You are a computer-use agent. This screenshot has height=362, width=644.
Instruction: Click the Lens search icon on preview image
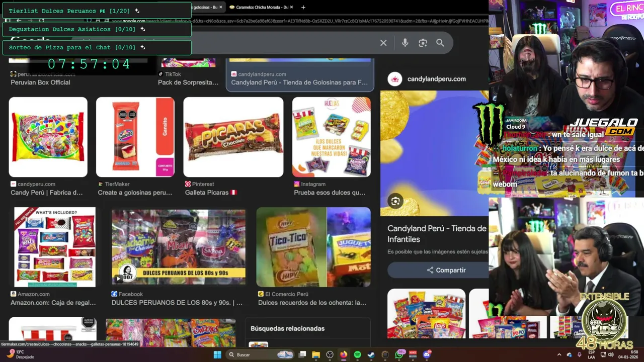pyautogui.click(x=395, y=201)
